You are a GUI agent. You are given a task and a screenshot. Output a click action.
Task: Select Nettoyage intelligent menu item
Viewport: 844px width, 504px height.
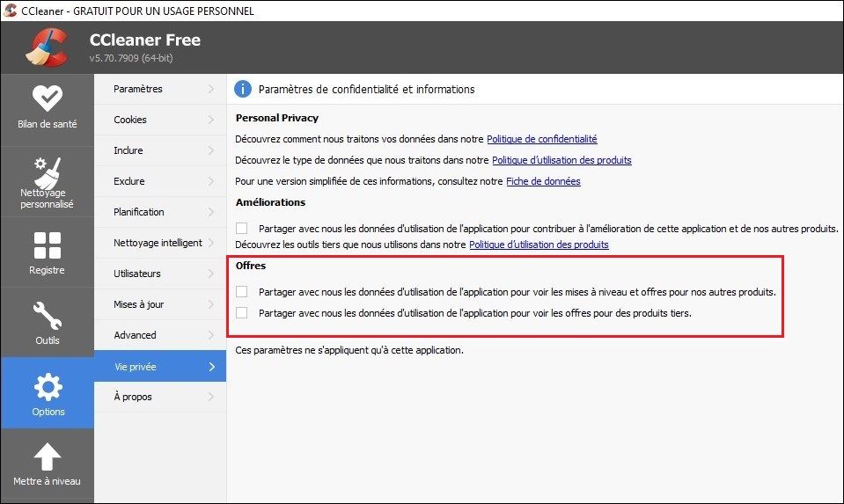pos(160,243)
